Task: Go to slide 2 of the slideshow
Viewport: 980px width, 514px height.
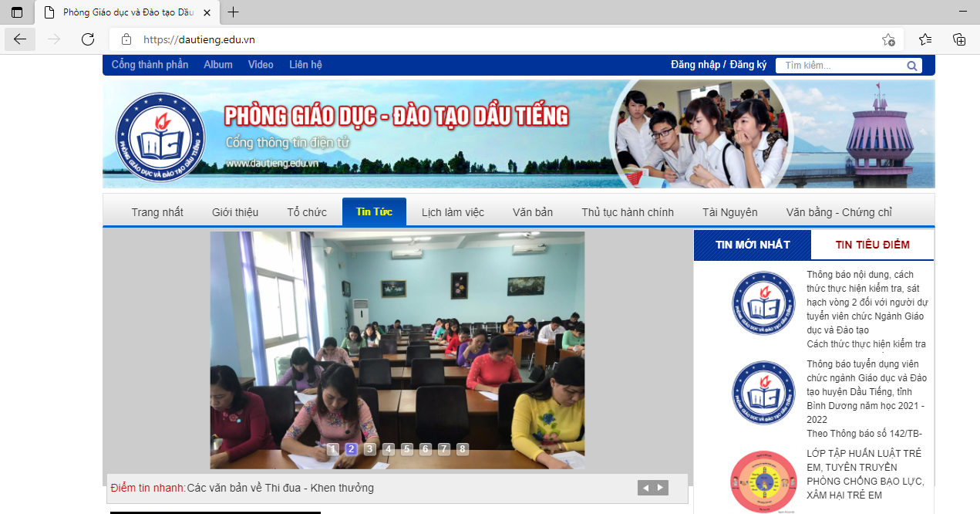Action: (x=352, y=449)
